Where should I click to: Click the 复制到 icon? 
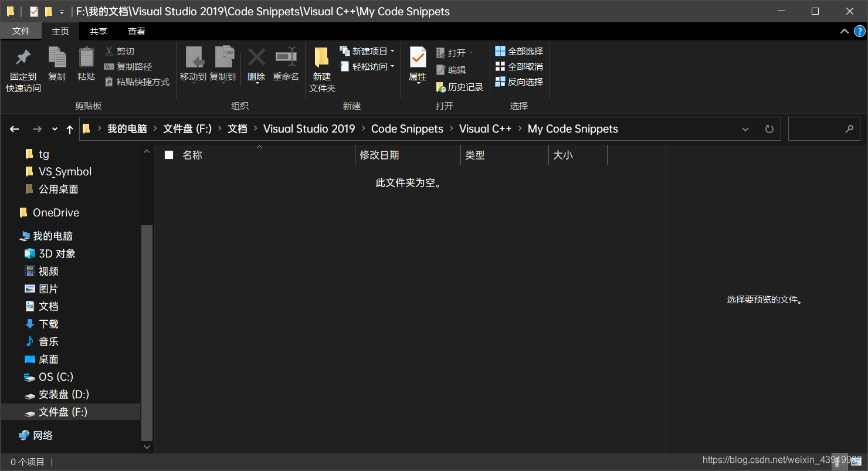coord(223,57)
